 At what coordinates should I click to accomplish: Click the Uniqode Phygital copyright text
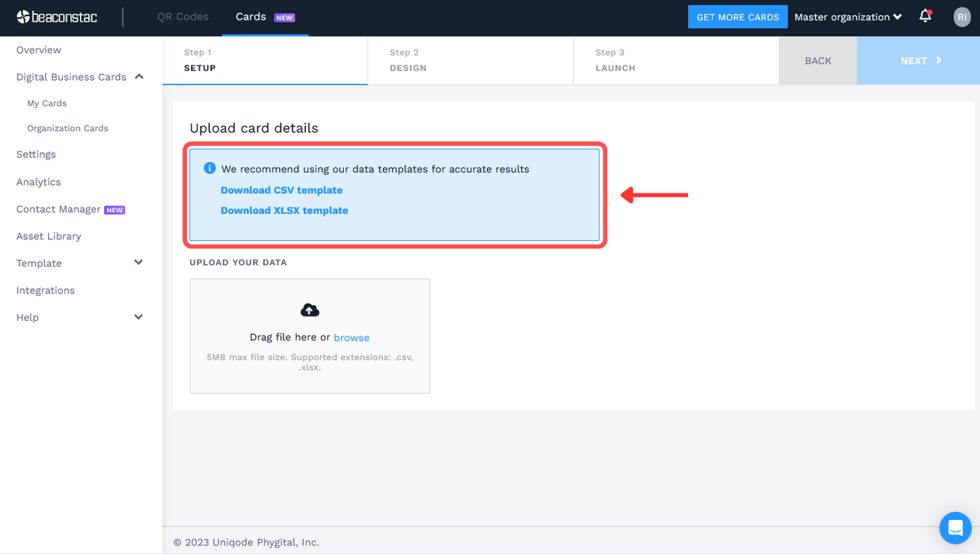pos(246,542)
